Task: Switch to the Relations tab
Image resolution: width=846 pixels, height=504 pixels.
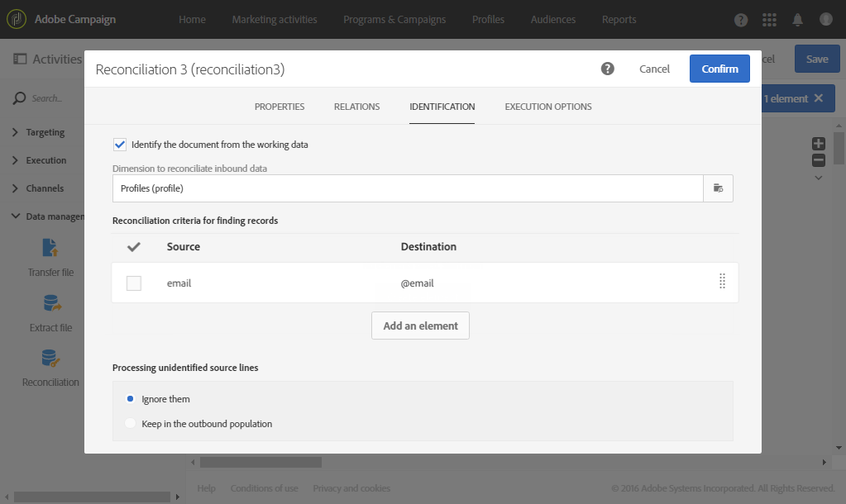Action: click(356, 107)
